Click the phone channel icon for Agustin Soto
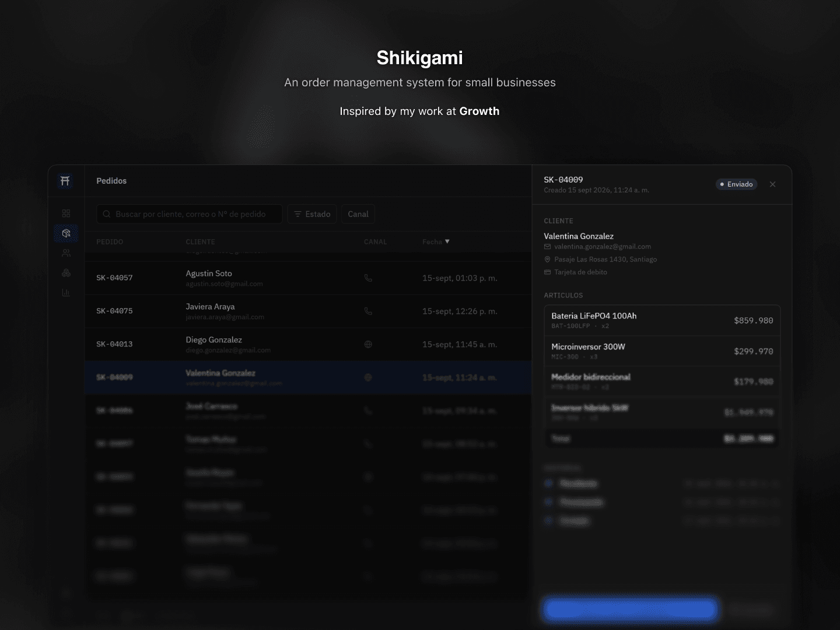The width and height of the screenshot is (840, 630). click(368, 278)
